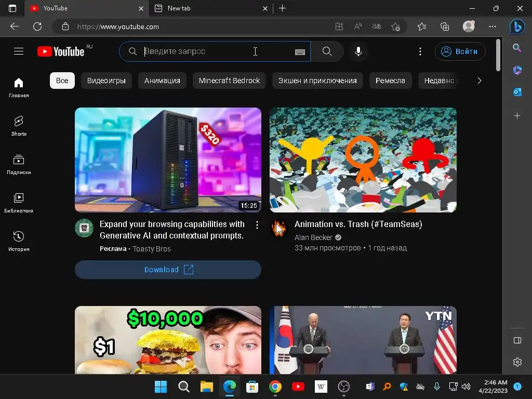Open Outlook in Edge sidebar
The image size is (532, 399).
pyautogui.click(x=517, y=92)
